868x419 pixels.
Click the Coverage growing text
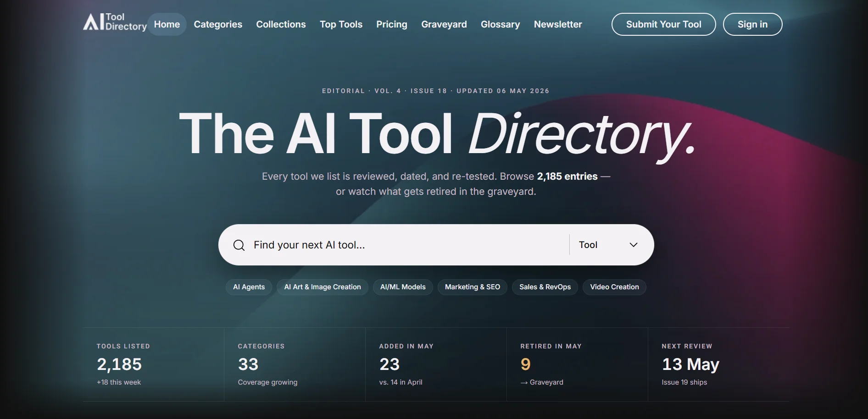tap(267, 382)
